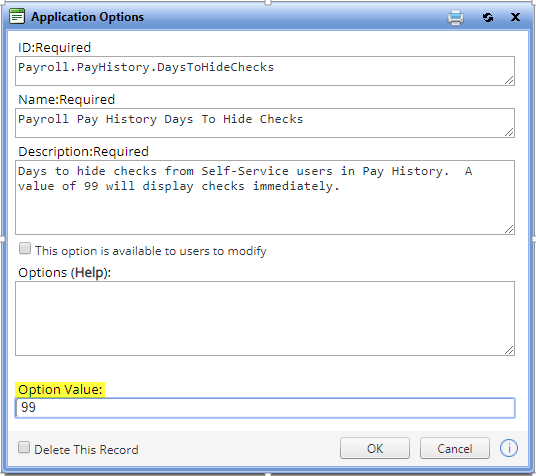Click into the Description text area

click(265, 198)
